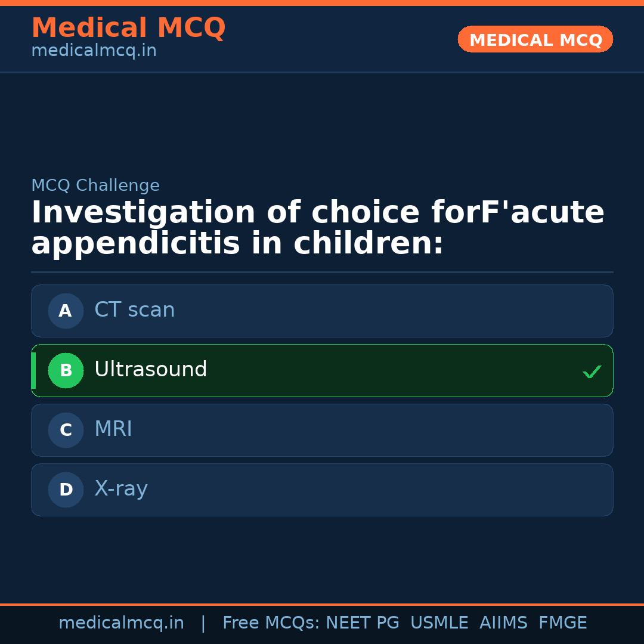Viewport: 644px width, 644px height.
Task: Click the D badge circle icon
Action: tap(66, 490)
